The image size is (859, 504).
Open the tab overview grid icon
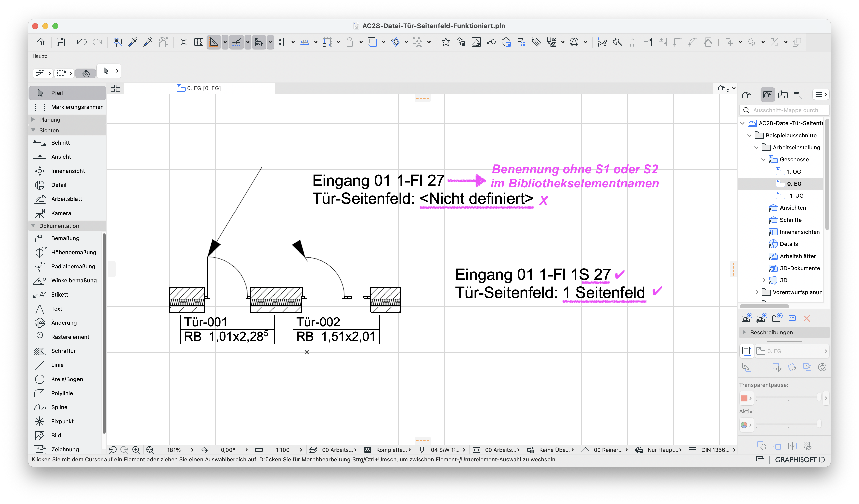point(115,88)
